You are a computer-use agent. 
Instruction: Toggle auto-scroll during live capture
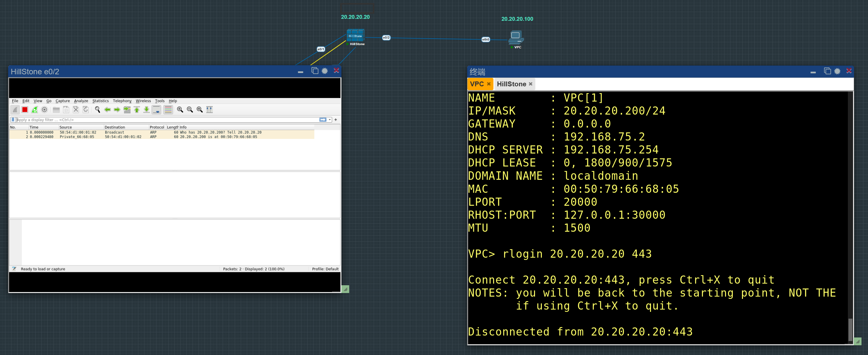(x=157, y=110)
